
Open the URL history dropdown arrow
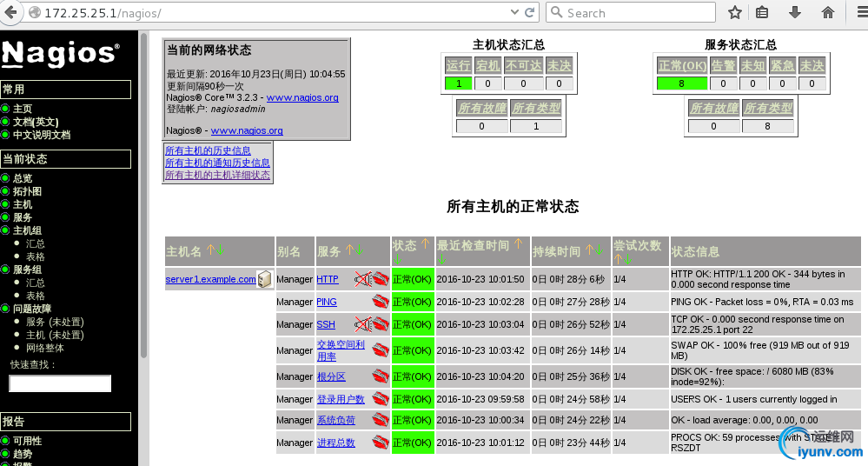(515, 12)
